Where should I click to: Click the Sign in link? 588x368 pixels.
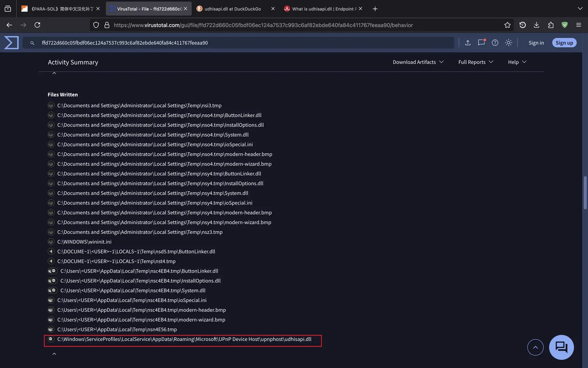pyautogui.click(x=536, y=43)
